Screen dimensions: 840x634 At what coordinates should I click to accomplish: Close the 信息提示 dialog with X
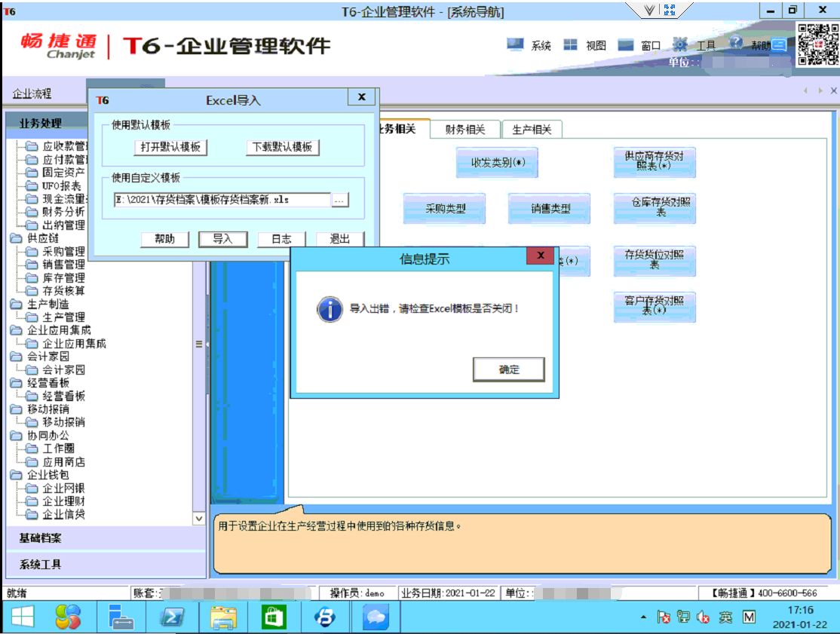pos(541,256)
